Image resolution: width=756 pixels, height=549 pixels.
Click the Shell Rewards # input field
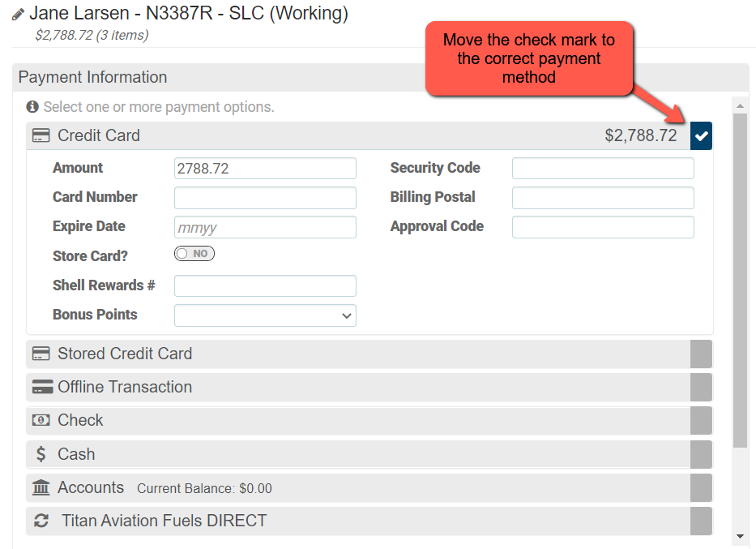click(265, 286)
